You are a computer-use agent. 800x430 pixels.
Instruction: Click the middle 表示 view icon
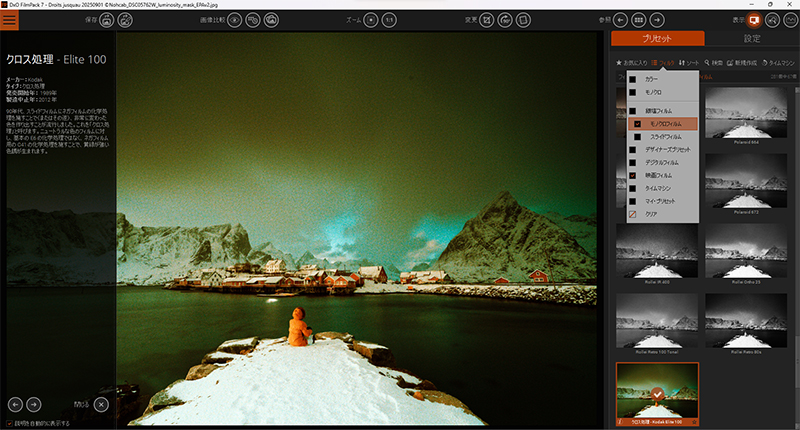coord(772,20)
